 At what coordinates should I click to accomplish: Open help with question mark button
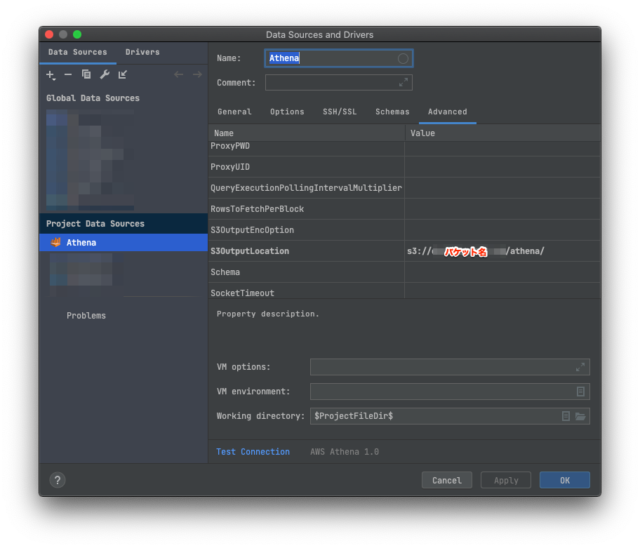(58, 480)
